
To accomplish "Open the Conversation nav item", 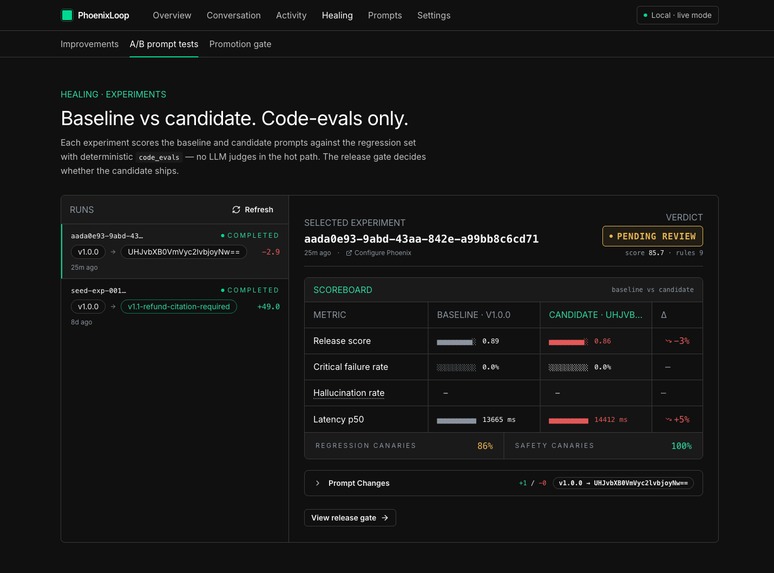I will 233,15.
